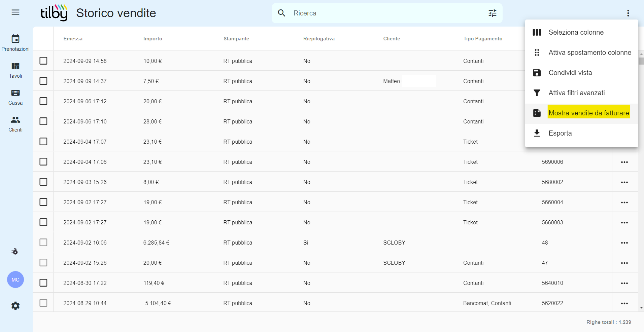This screenshot has width=644, height=332.
Task: Focus the Ricerca search field
Action: click(x=387, y=13)
